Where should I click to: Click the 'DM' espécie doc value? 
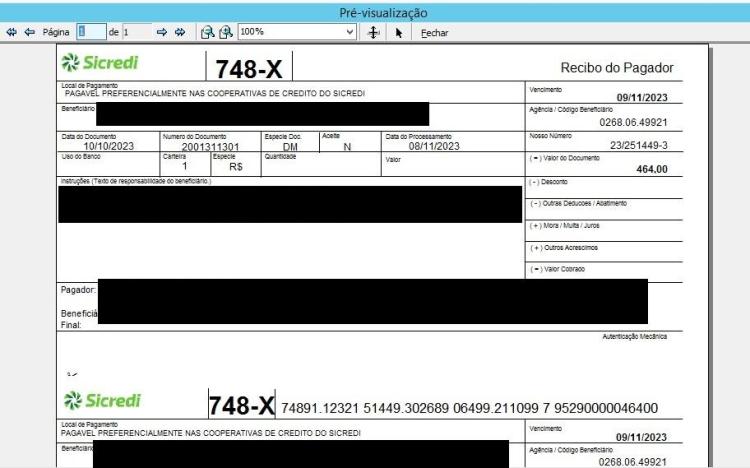pyautogui.click(x=290, y=147)
